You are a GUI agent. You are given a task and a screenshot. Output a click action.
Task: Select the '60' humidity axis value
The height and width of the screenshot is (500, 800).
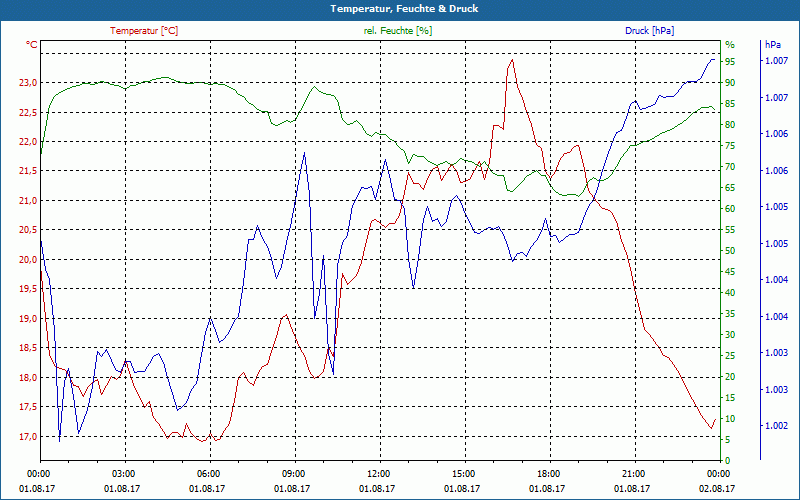coord(730,209)
